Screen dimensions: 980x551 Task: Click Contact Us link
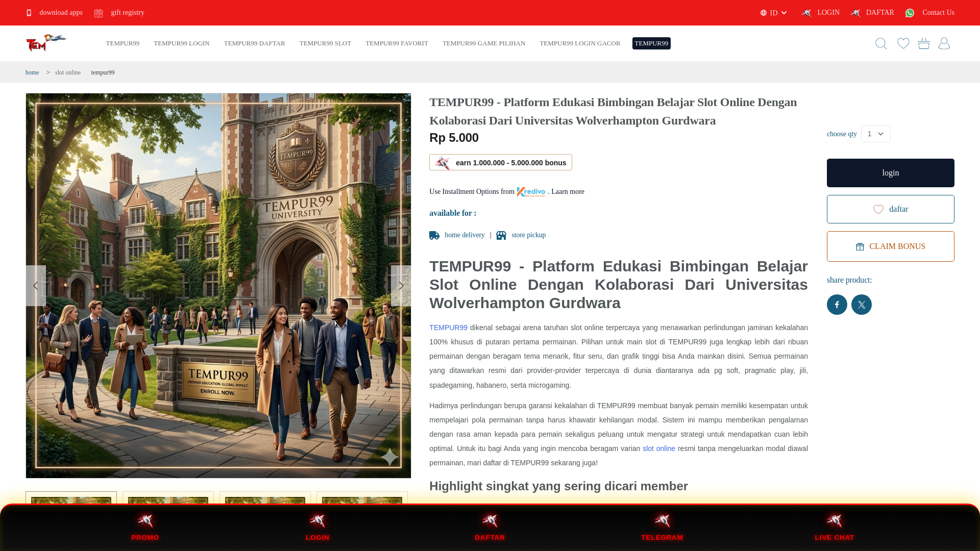pyautogui.click(x=938, y=13)
